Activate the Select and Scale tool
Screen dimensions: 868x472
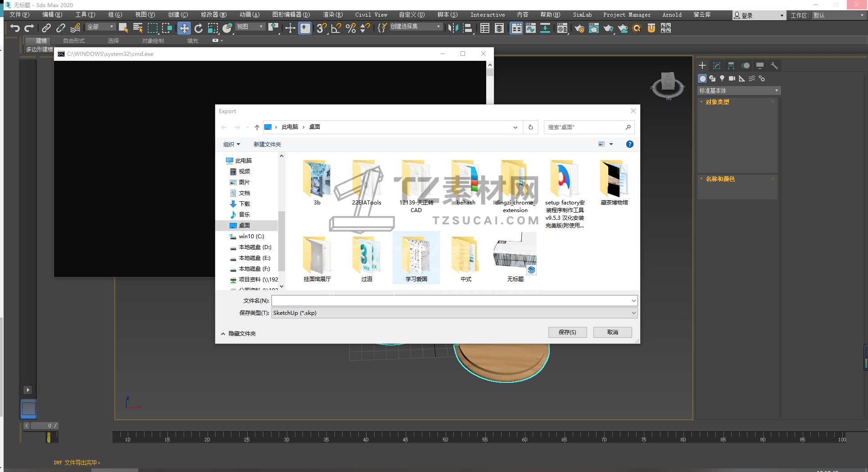coord(213,28)
